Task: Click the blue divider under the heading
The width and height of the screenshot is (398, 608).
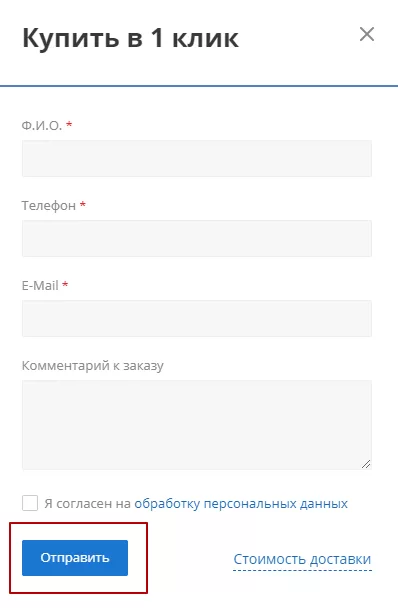Action: [199, 86]
